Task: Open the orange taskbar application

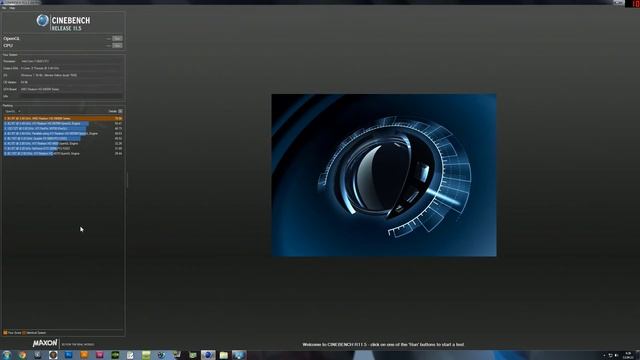Action: click(84, 355)
